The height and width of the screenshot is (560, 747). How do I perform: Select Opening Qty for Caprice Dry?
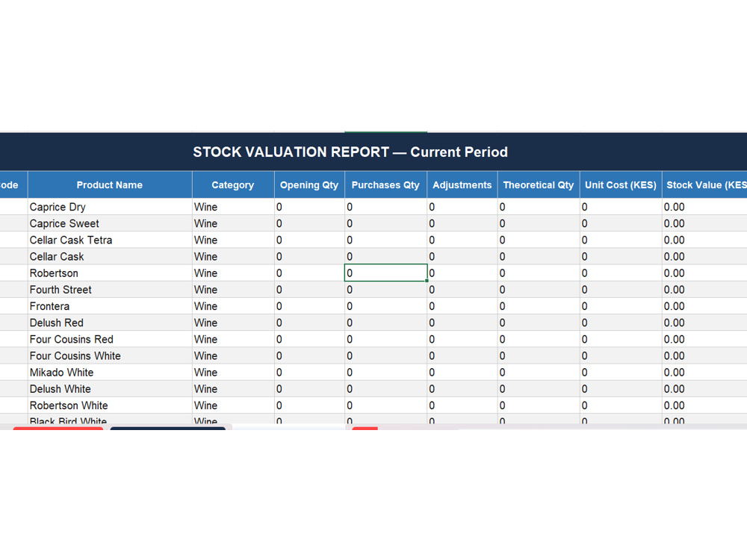coord(309,207)
